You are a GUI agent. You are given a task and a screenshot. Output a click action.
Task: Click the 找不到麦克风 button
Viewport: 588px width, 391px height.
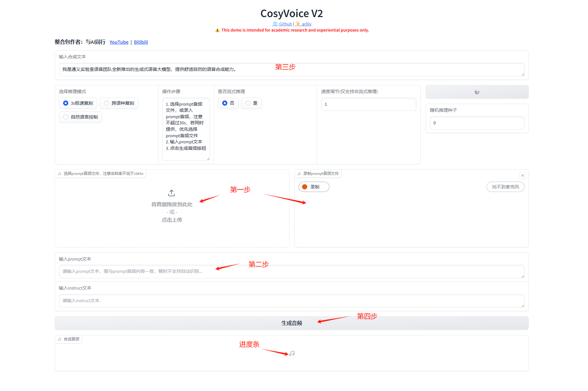click(x=505, y=187)
